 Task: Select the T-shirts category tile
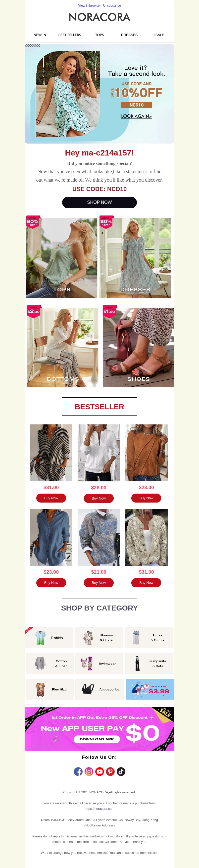click(x=49, y=638)
